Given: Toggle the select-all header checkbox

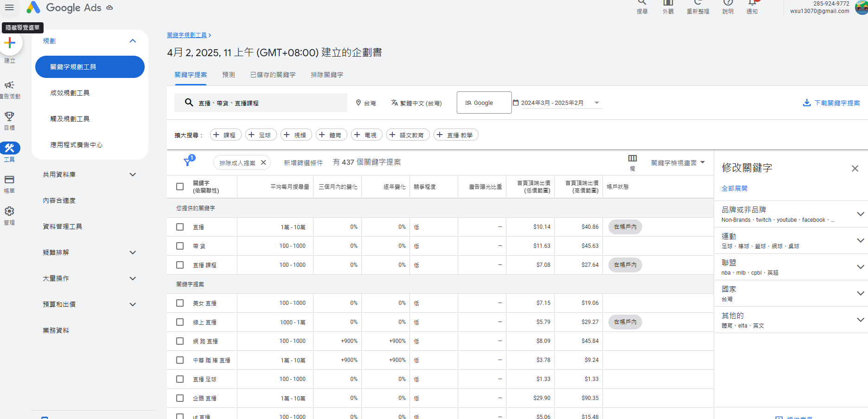Looking at the screenshot, I should click(180, 187).
